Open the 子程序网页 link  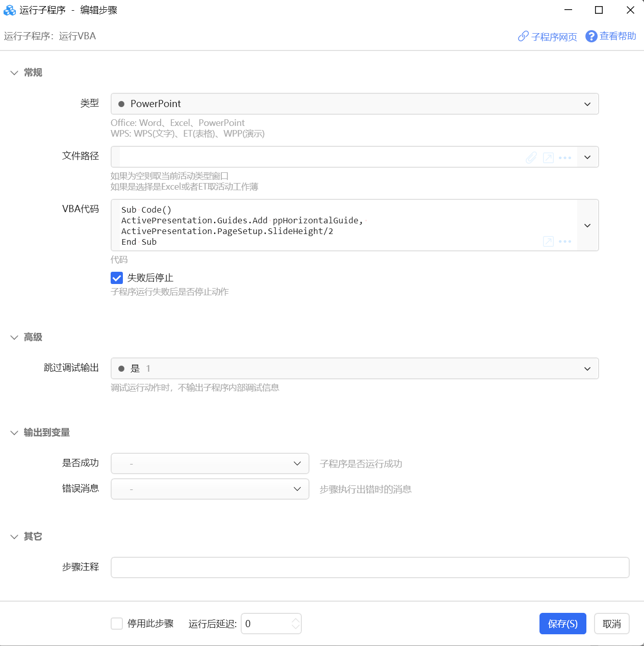[x=554, y=37]
